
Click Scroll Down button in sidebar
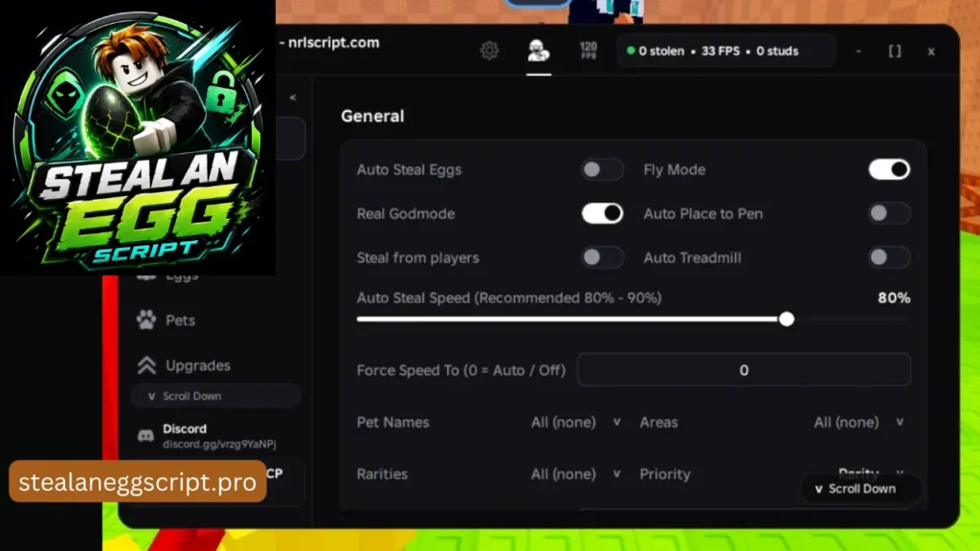click(x=215, y=396)
